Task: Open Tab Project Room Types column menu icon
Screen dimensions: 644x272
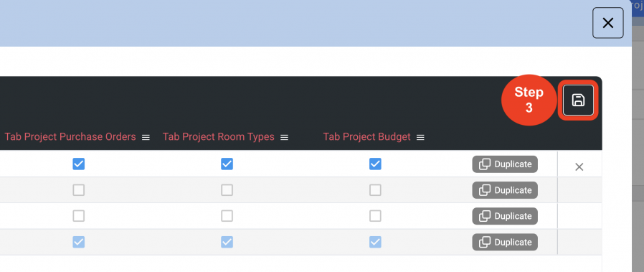Action: click(284, 138)
